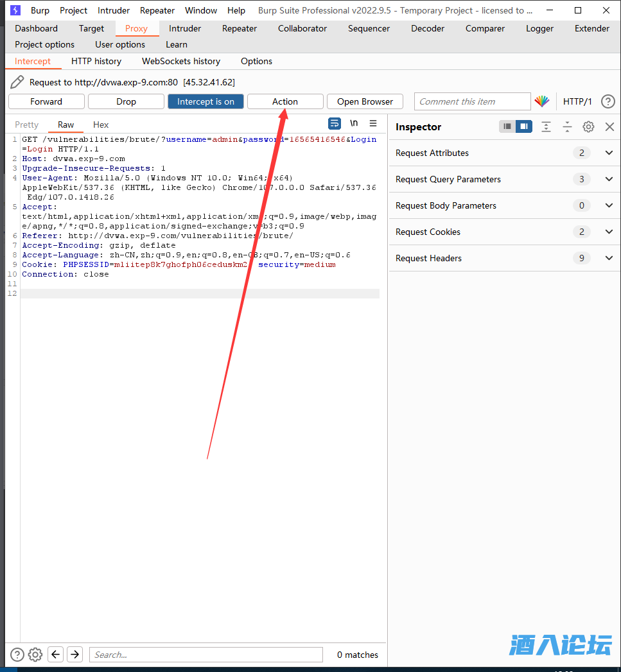
Task: Click the help question mark near HTTP/1
Action: point(608,101)
